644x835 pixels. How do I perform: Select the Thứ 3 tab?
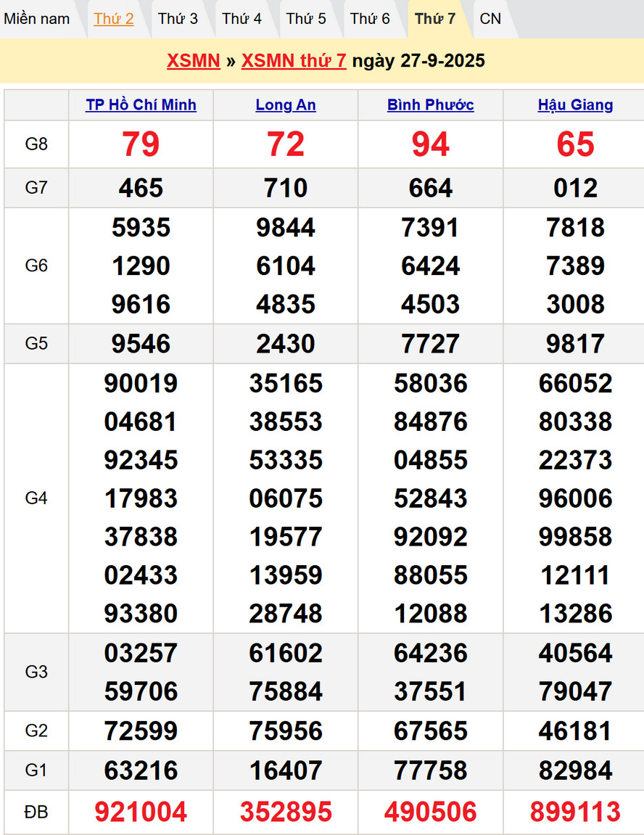178,19
